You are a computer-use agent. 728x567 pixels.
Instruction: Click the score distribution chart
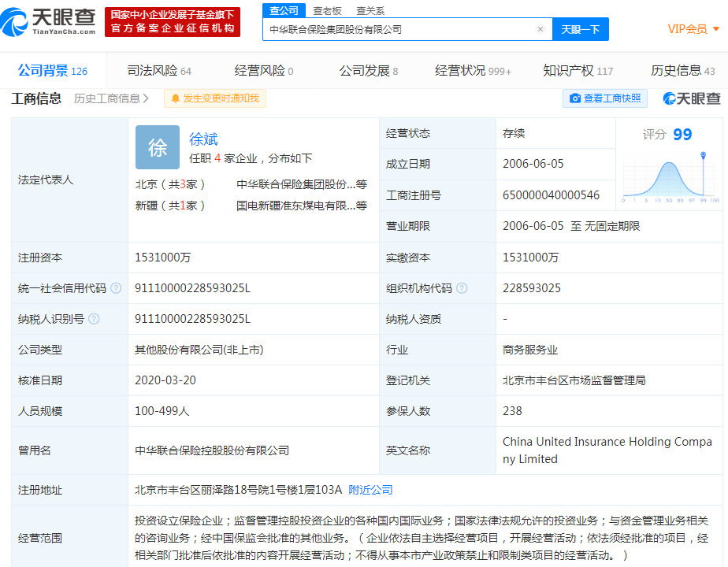670,178
